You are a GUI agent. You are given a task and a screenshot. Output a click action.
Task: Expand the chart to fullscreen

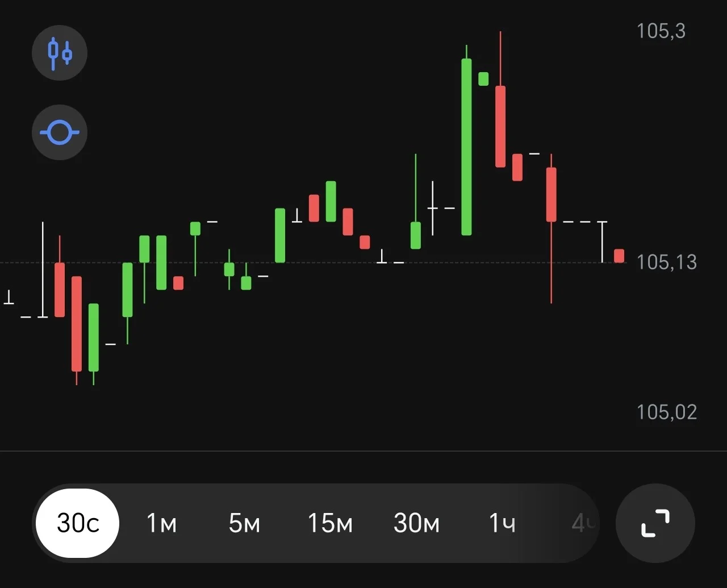click(x=655, y=523)
